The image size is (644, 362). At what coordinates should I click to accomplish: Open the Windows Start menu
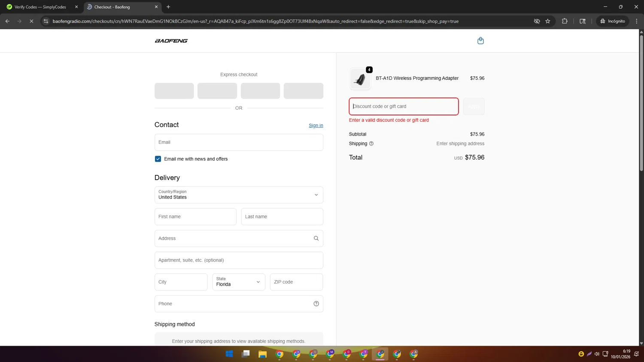pos(229,354)
